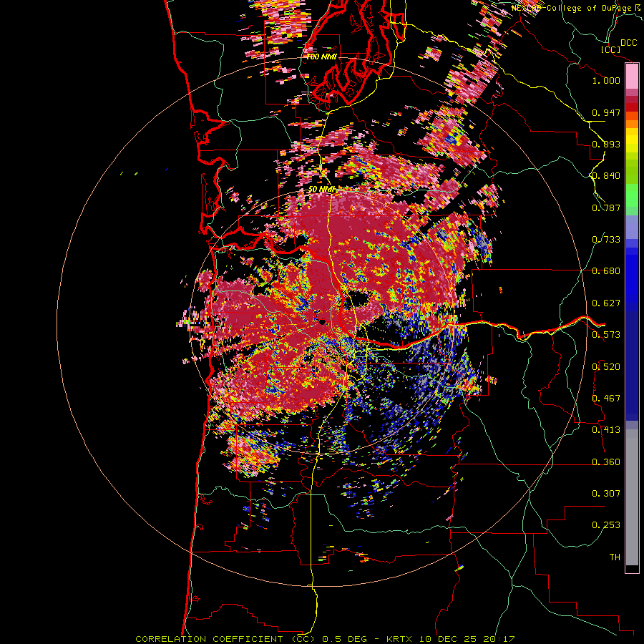Select the 0.787 scale value
Screen dimensions: 644x644
pyautogui.click(x=606, y=208)
